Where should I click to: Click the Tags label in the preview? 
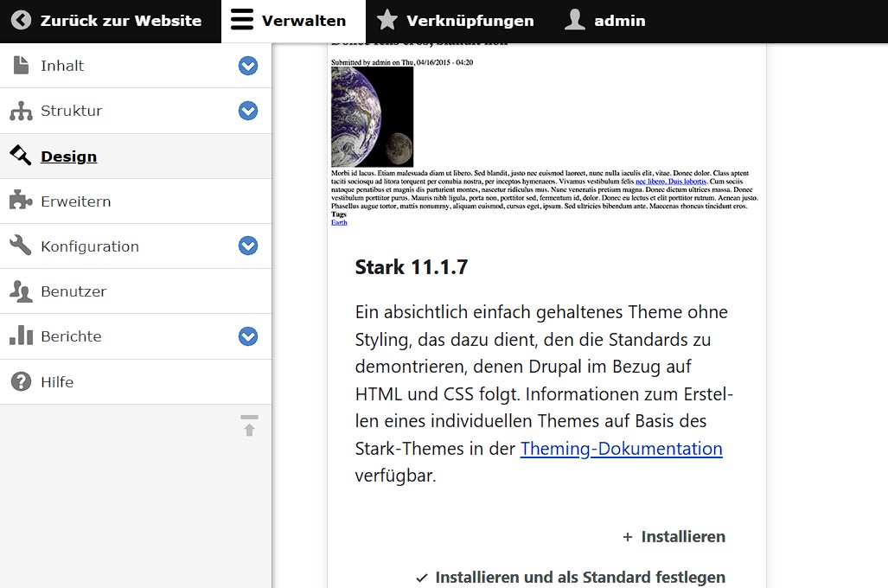[339, 214]
